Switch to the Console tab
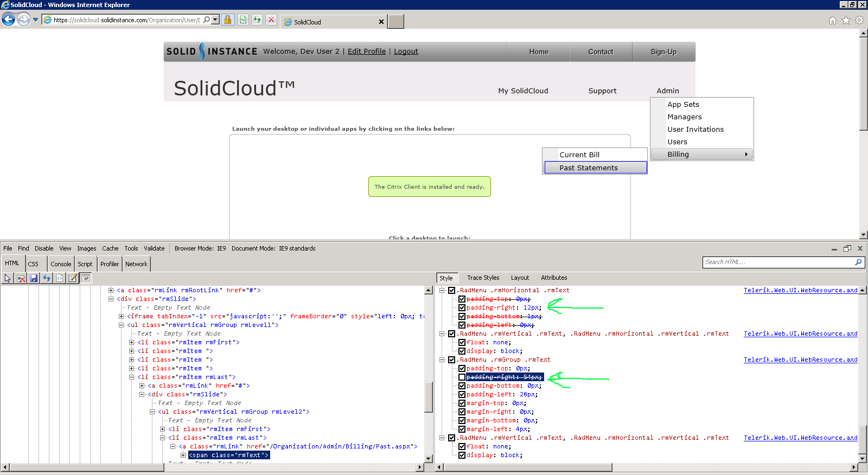 point(61,264)
